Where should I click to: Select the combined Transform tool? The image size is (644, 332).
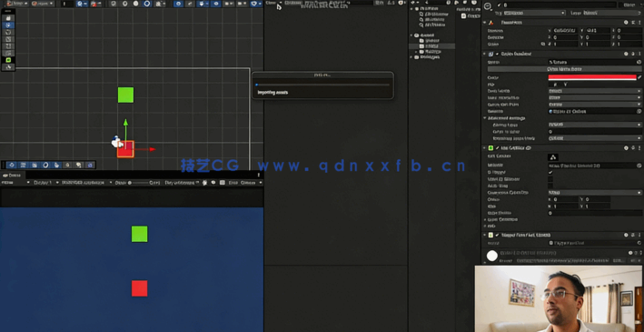[x=8, y=53]
